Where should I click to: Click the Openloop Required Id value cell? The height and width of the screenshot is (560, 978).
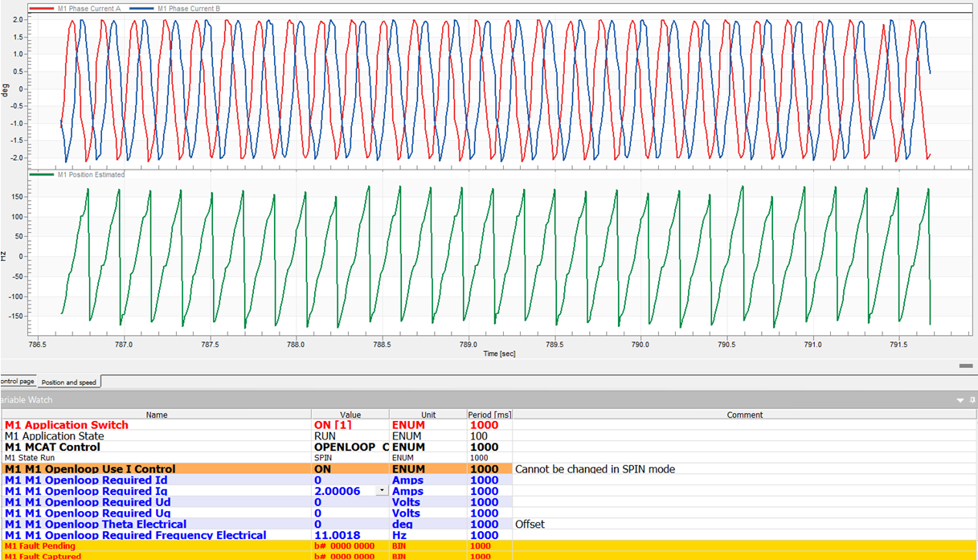[x=318, y=480]
